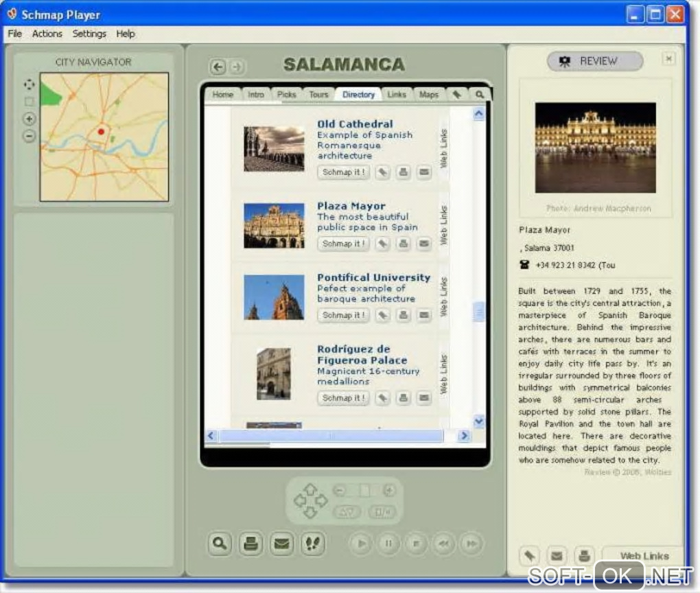The width and height of the screenshot is (700, 593).
Task: Click the directory list scroll-up arrow
Action: click(479, 114)
